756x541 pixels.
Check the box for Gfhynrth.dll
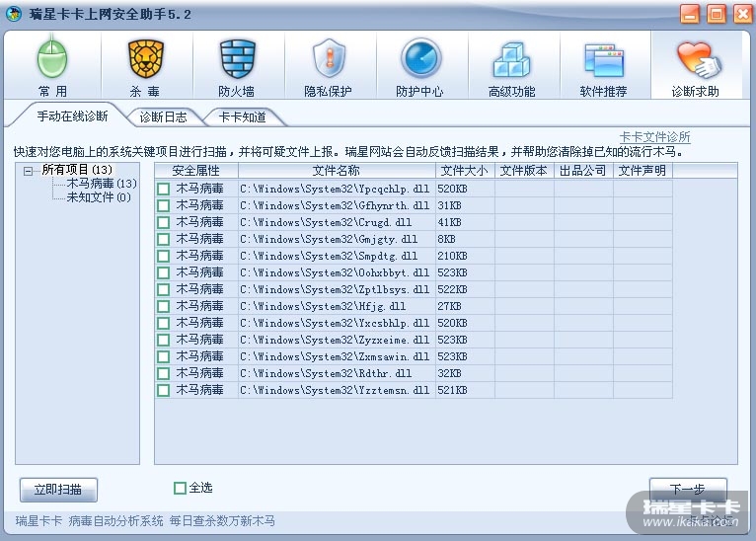(164, 205)
